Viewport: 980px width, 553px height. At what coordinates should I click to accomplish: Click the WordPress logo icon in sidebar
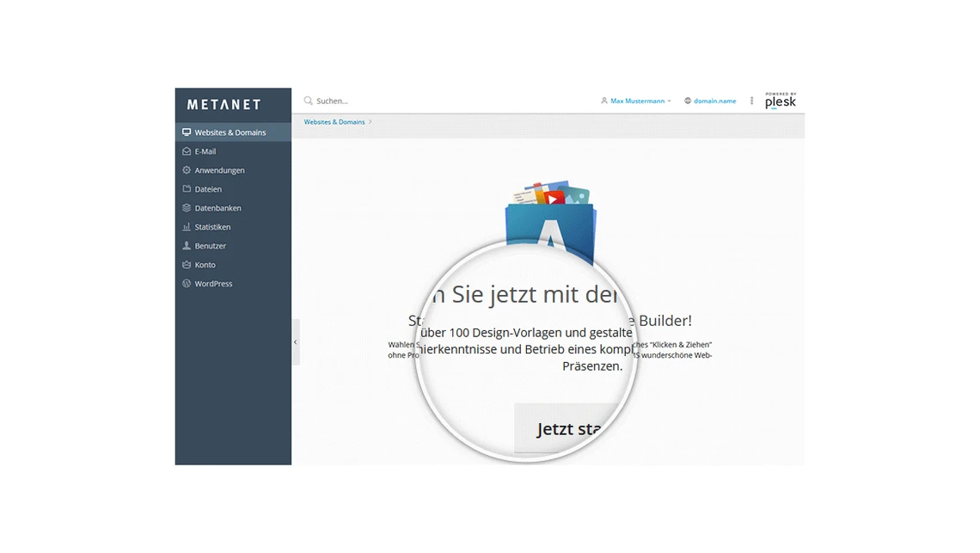(187, 284)
